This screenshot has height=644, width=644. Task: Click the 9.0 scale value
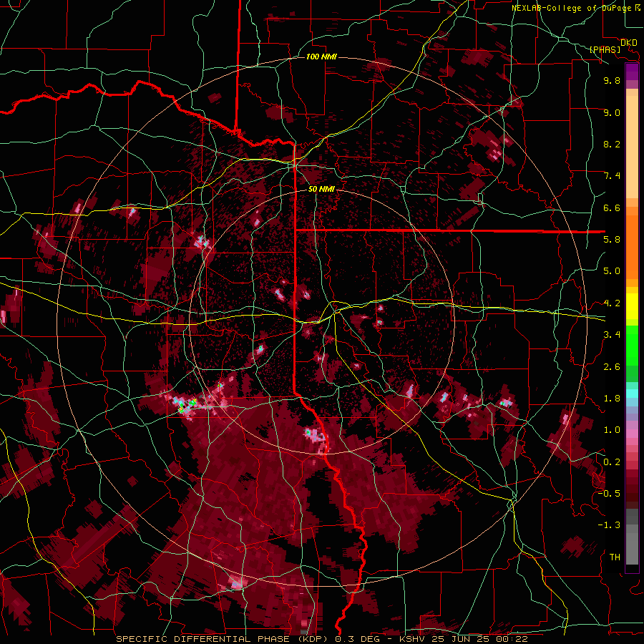pos(612,112)
